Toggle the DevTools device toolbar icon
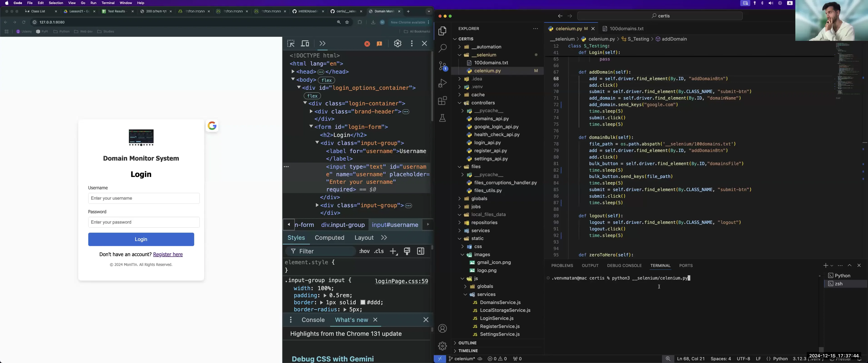The image size is (868, 363). pyautogui.click(x=305, y=44)
